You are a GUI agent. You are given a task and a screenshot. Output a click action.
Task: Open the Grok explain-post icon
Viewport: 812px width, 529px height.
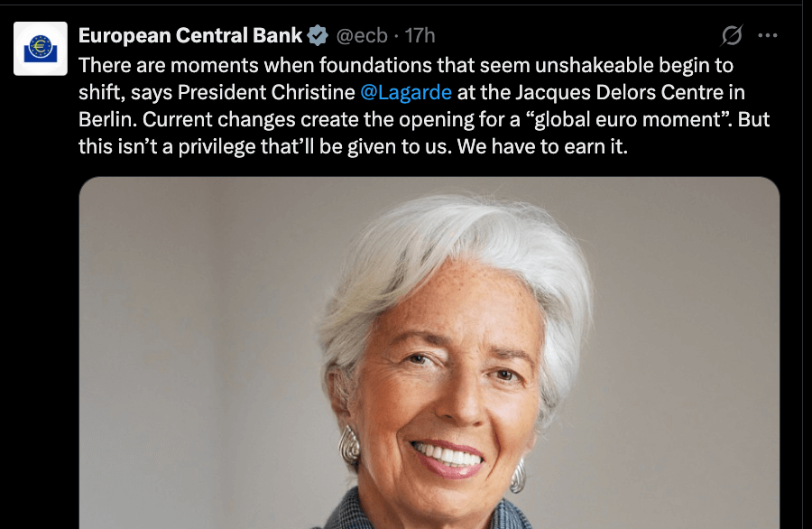tap(732, 36)
